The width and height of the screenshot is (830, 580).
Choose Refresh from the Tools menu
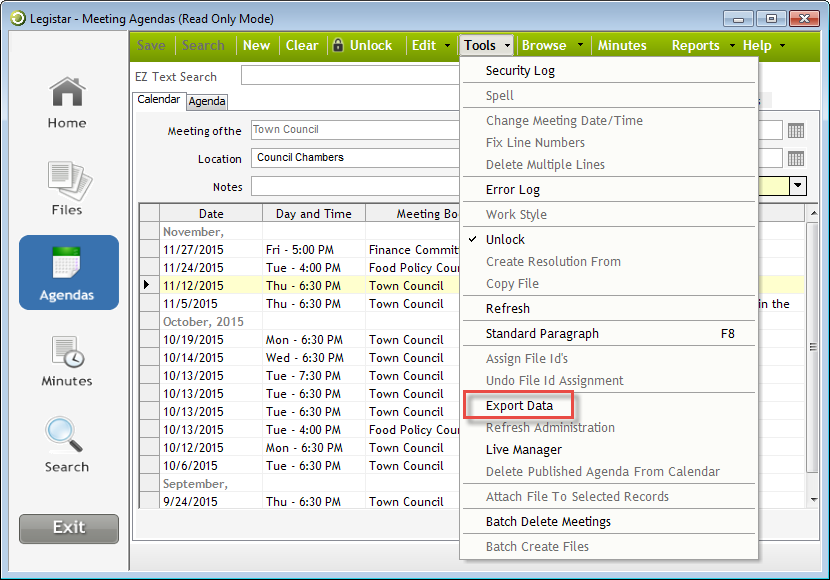609,309
